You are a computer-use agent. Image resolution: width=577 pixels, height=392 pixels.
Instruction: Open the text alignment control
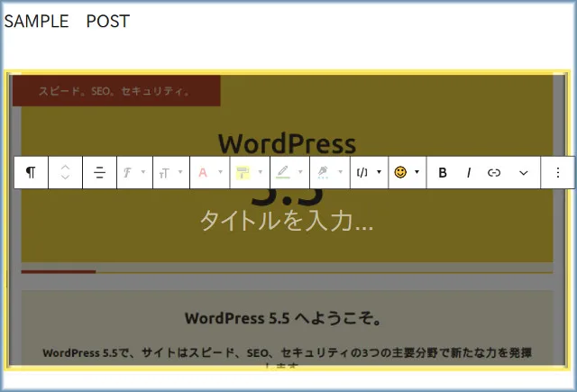pyautogui.click(x=99, y=172)
